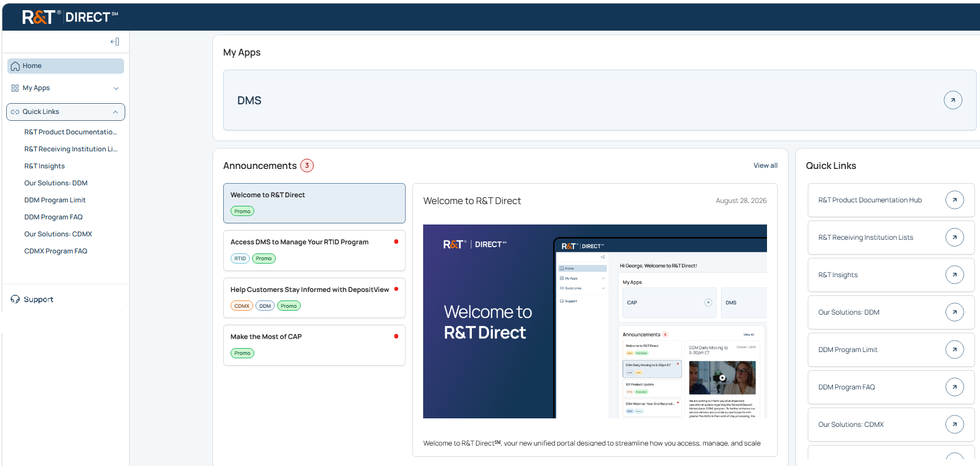
Task: Select Our Solutions: DDM in sidebar
Action: point(56,183)
